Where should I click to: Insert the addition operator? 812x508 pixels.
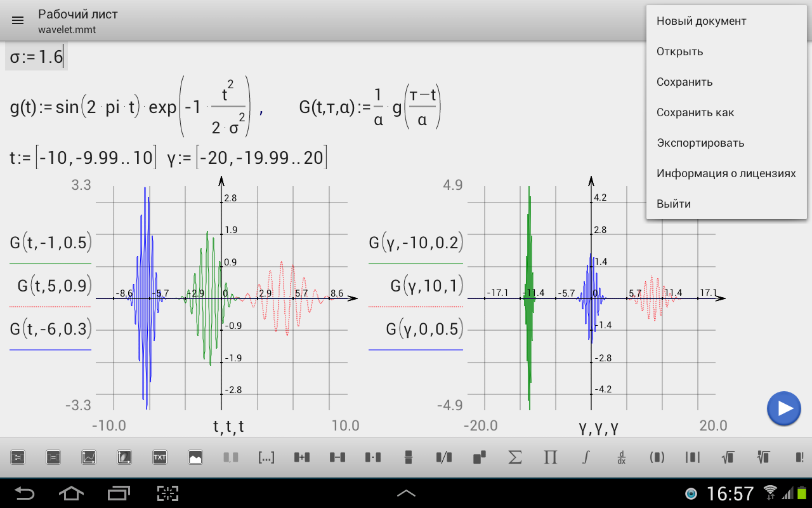point(302,457)
